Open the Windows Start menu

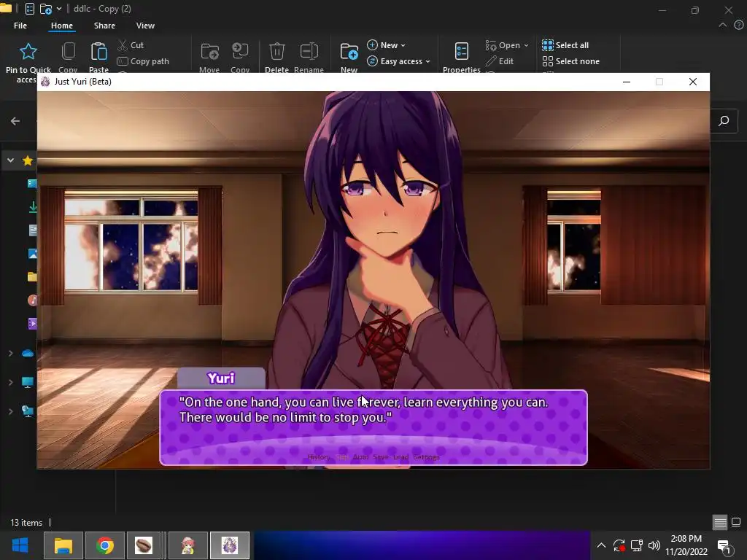pyautogui.click(x=20, y=545)
